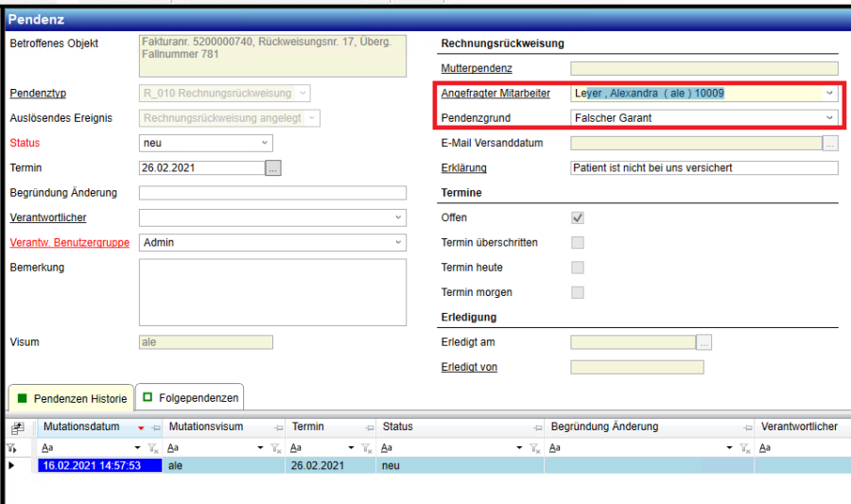Pin the Begründung Änderung column
Screen dimensions: 851x504
(748, 428)
